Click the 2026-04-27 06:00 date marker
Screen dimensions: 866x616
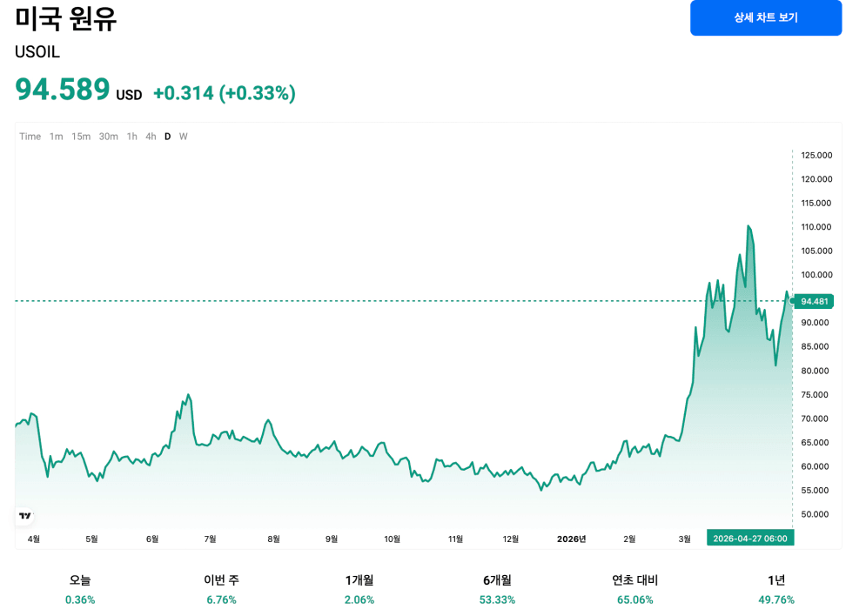[749, 539]
